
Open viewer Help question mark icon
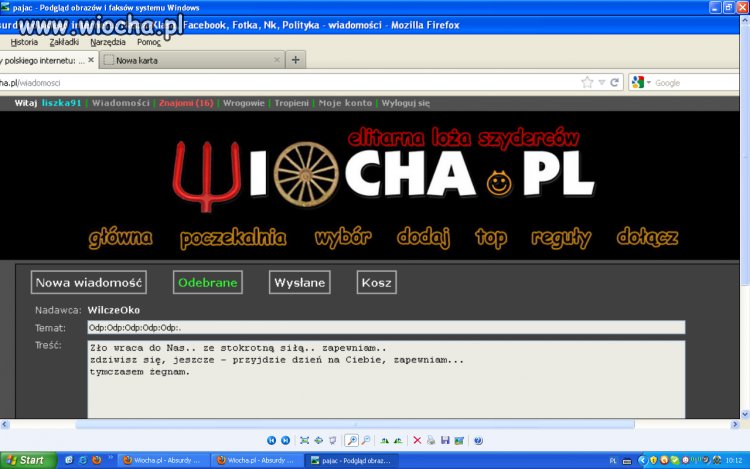[x=478, y=440]
